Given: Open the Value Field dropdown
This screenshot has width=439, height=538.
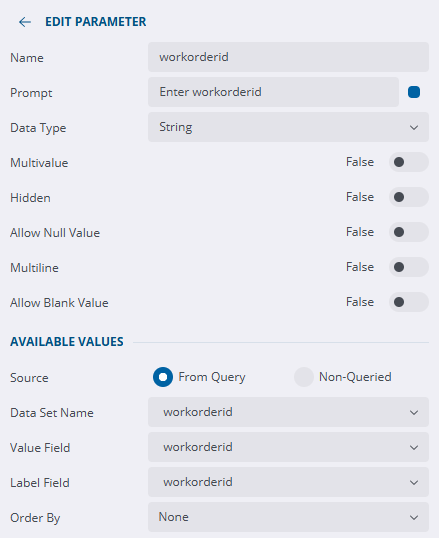Looking at the screenshot, I should (x=288, y=447).
